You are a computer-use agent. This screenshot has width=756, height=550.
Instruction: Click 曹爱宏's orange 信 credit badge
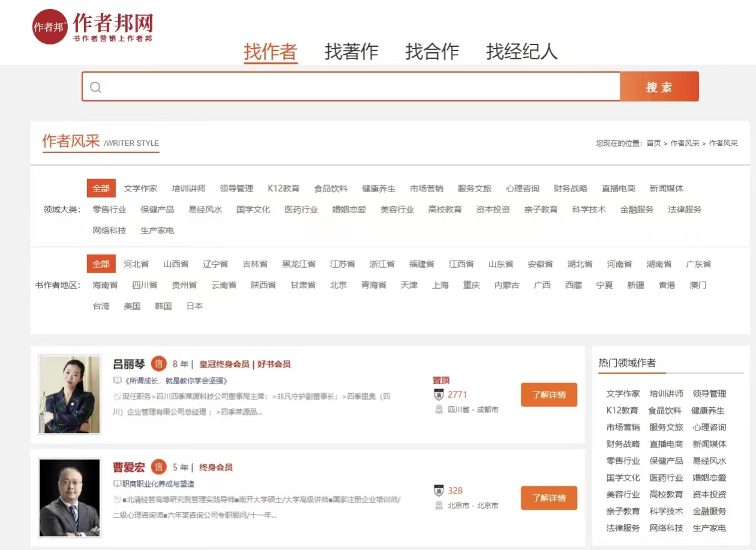click(158, 467)
